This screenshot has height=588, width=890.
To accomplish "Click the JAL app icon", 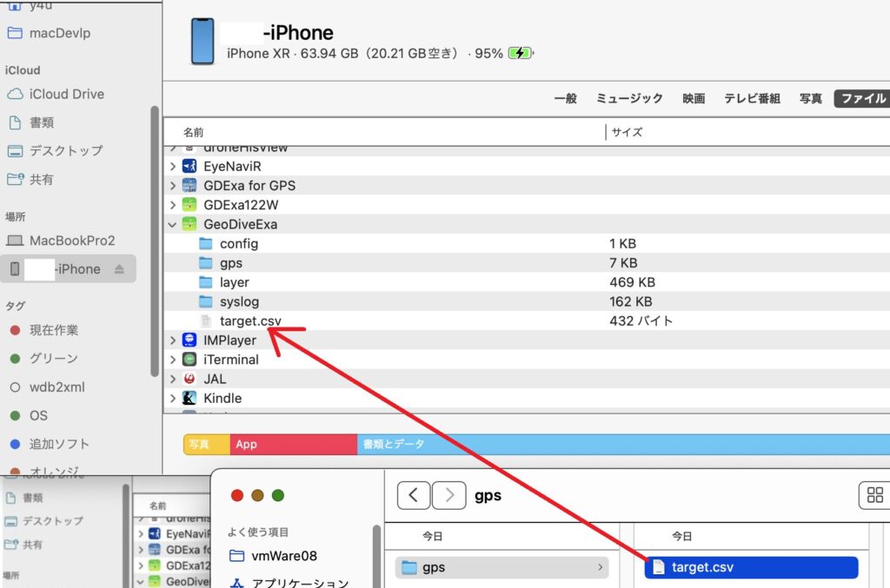I will [189, 379].
